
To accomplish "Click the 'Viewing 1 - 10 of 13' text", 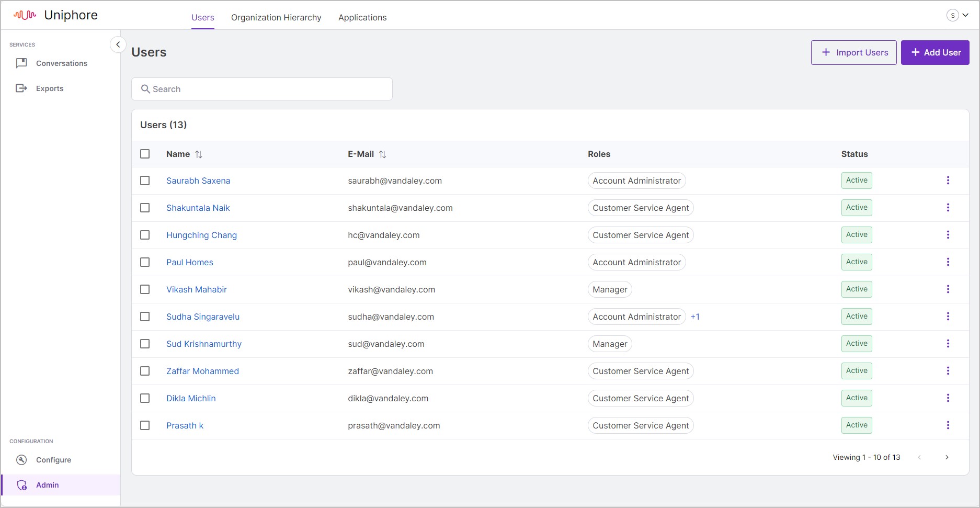I will tap(867, 457).
